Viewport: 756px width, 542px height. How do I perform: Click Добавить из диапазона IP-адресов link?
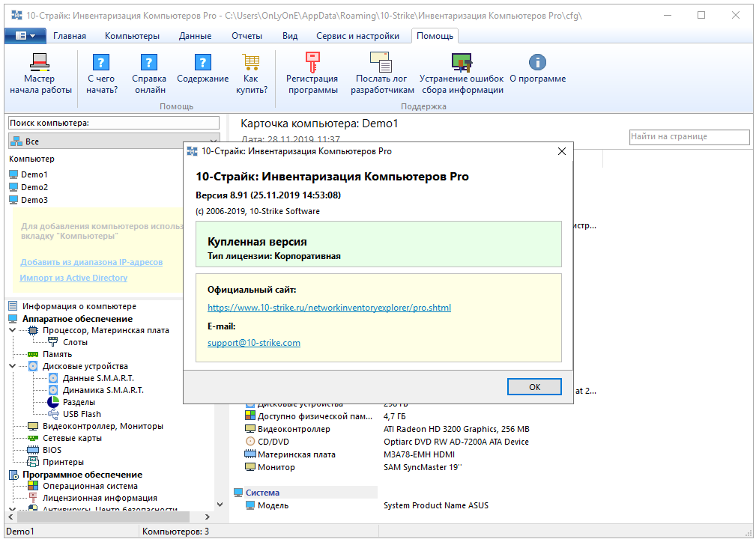91,262
